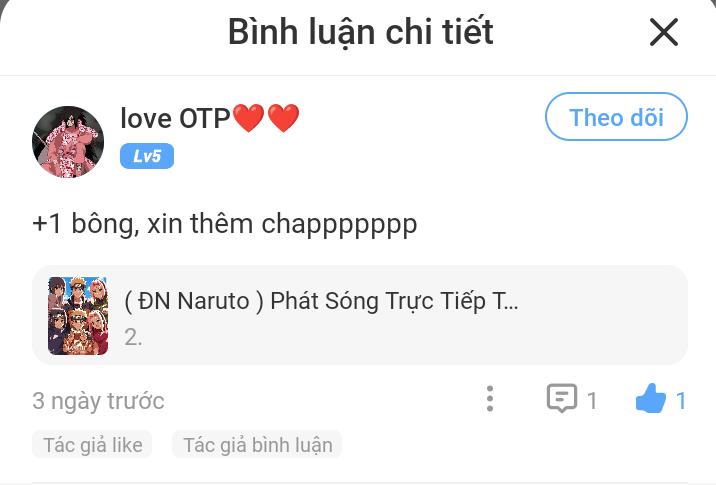
Task: Select the comment text xin thêm chappppppp
Action: [x=282, y=224]
